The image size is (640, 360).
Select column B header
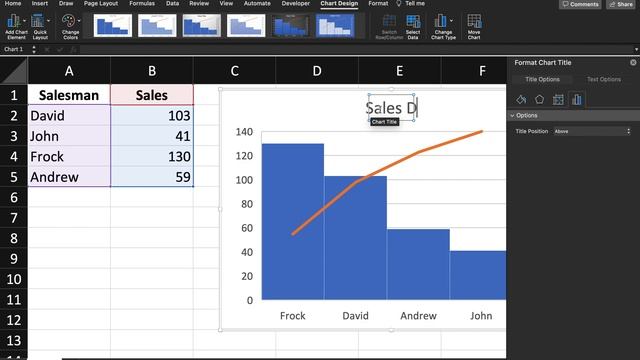pyautogui.click(x=152, y=71)
